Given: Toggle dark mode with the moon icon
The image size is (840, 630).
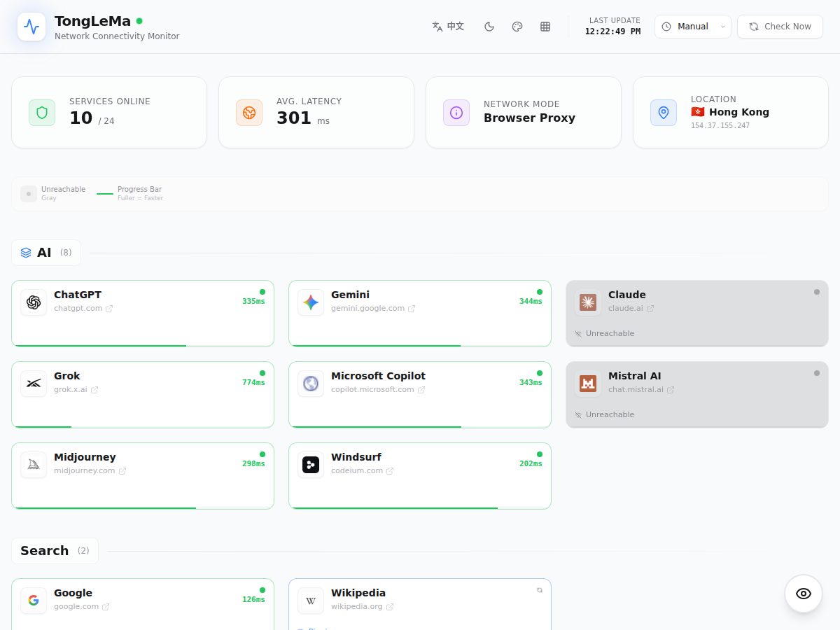Looking at the screenshot, I should click(489, 27).
